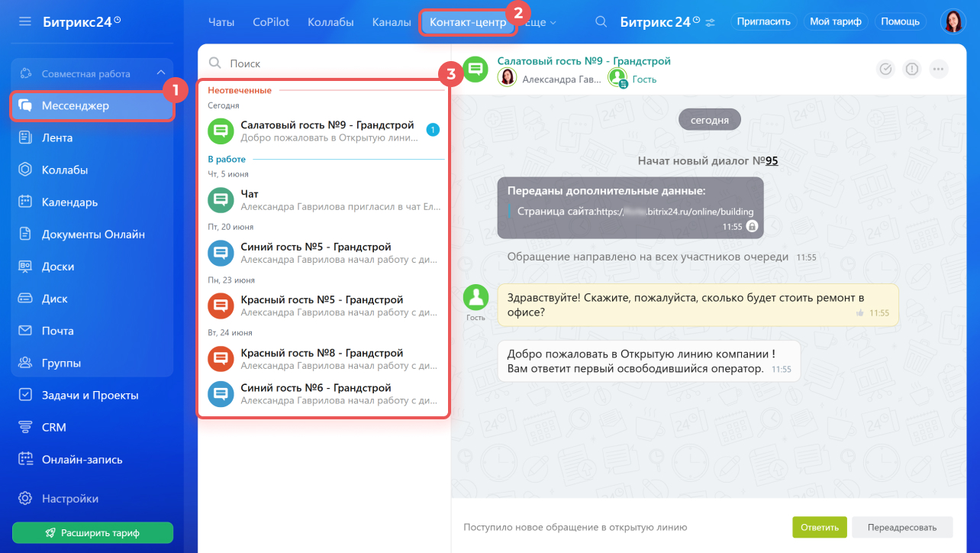Click the chat title Салатовый гость №9 in header
The image size is (980, 553).
[584, 61]
